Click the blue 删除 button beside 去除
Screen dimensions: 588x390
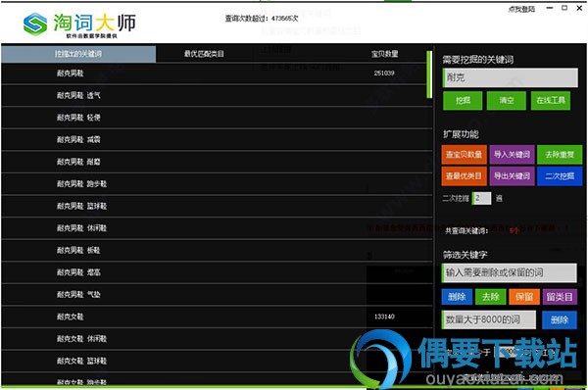click(457, 297)
